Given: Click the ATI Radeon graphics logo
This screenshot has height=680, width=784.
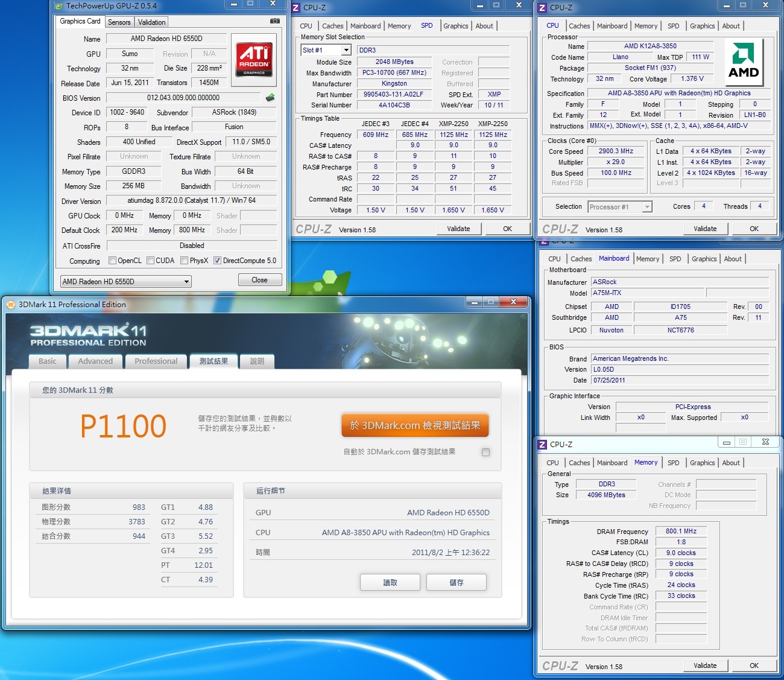Looking at the screenshot, I should (x=253, y=60).
